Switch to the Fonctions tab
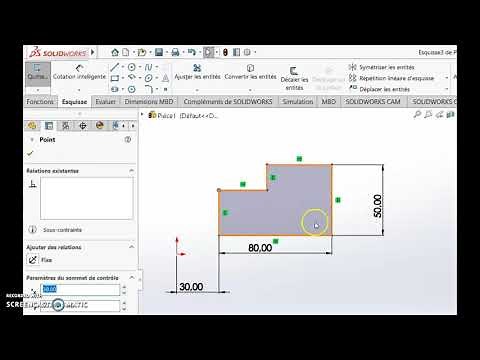 point(40,102)
